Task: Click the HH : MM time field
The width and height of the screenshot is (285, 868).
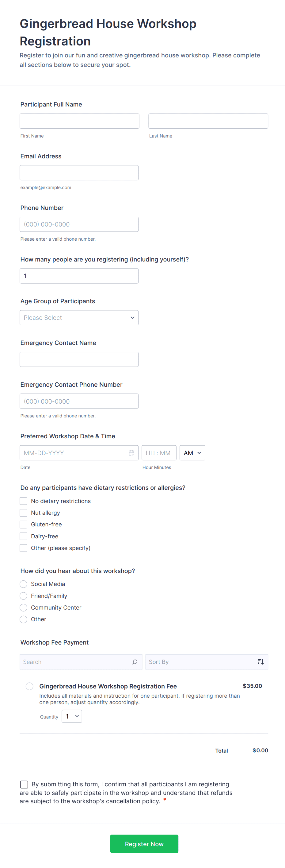Action: coord(159,452)
